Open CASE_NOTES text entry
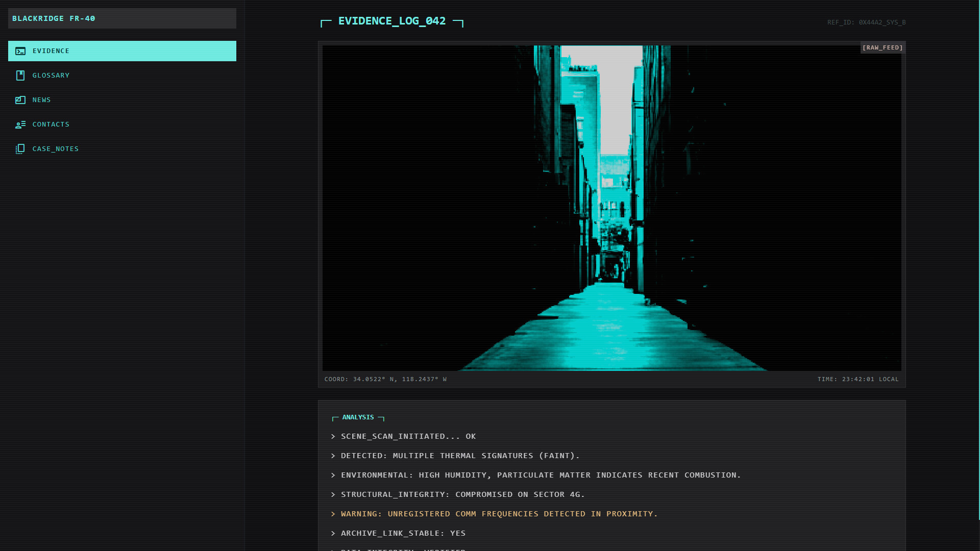This screenshot has width=980, height=551. 56,149
